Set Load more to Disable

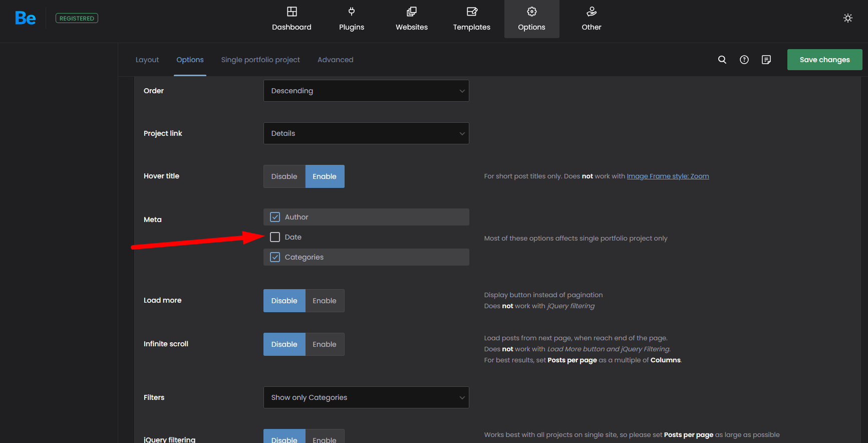coord(284,301)
